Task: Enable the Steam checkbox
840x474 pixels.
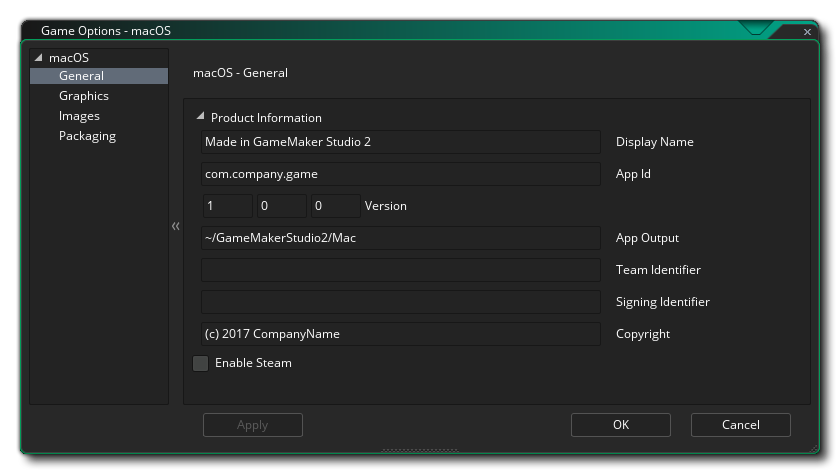Action: [201, 363]
